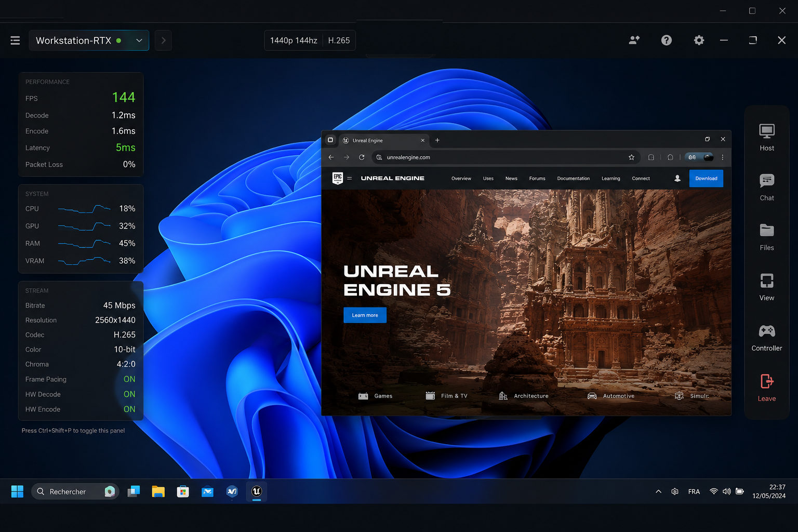Open the Unreal Engine taskbar app

pos(257,491)
